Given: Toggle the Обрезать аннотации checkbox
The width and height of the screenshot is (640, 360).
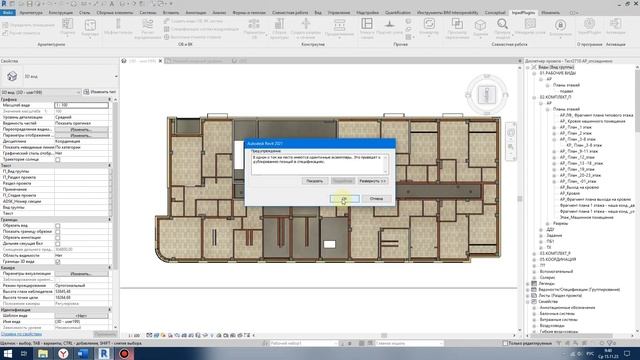Looking at the screenshot, I should click(x=58, y=238).
